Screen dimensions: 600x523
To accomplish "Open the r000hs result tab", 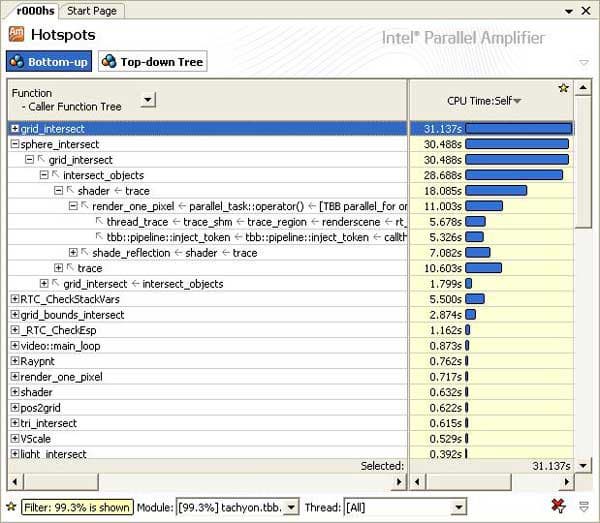I will 35,10.
